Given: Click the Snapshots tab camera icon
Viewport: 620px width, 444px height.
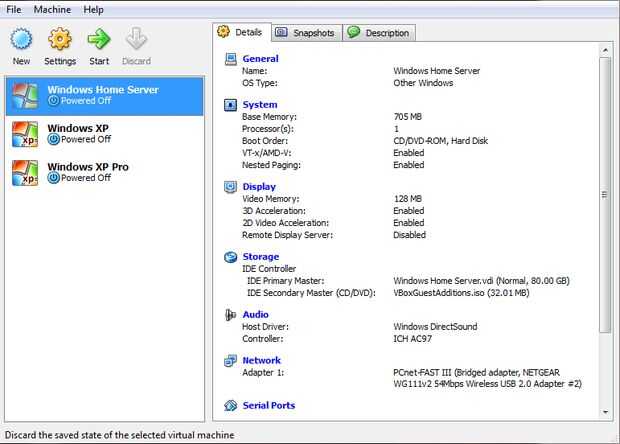Looking at the screenshot, I should point(281,32).
